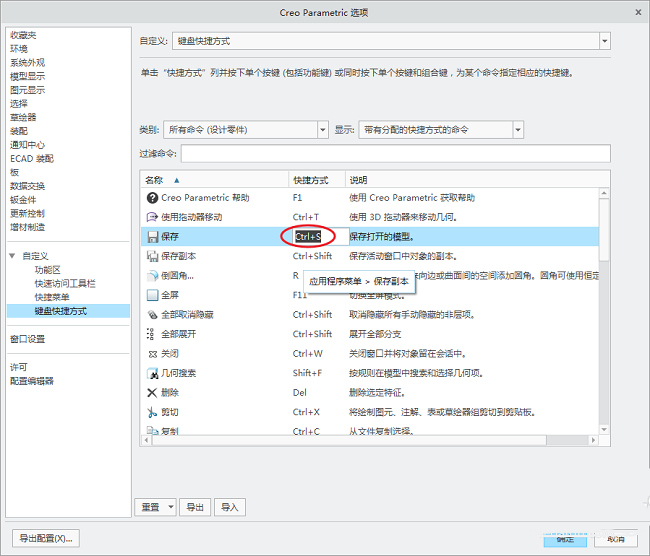Click the 保存 floppy disk icon
Screen dimensions: 650x556
click(x=152, y=237)
